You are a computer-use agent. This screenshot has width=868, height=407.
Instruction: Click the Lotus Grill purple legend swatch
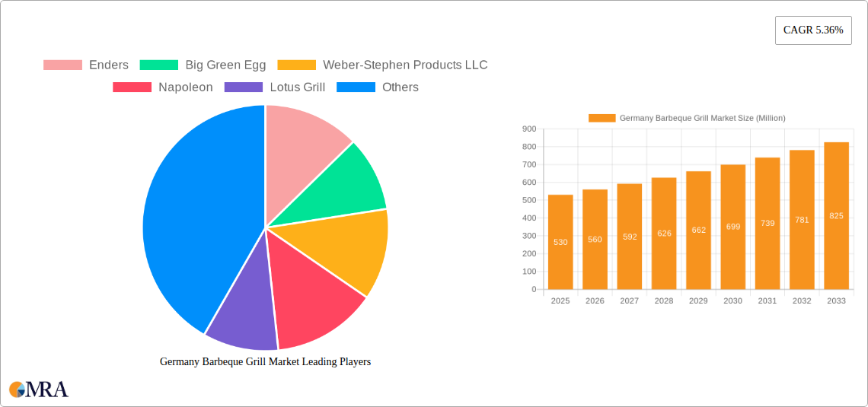(244, 87)
